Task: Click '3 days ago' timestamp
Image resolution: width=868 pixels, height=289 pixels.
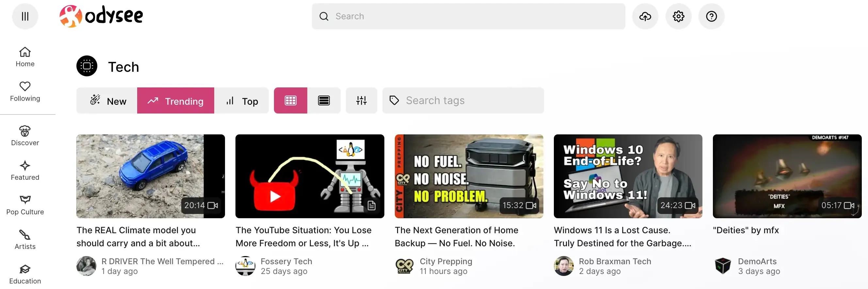Action: pyautogui.click(x=759, y=271)
